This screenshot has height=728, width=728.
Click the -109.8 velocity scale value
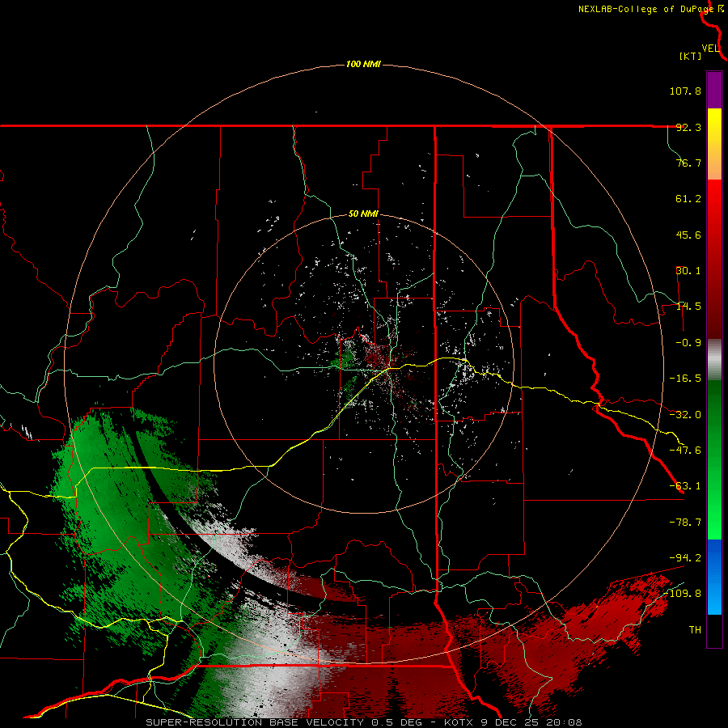pyautogui.click(x=683, y=594)
